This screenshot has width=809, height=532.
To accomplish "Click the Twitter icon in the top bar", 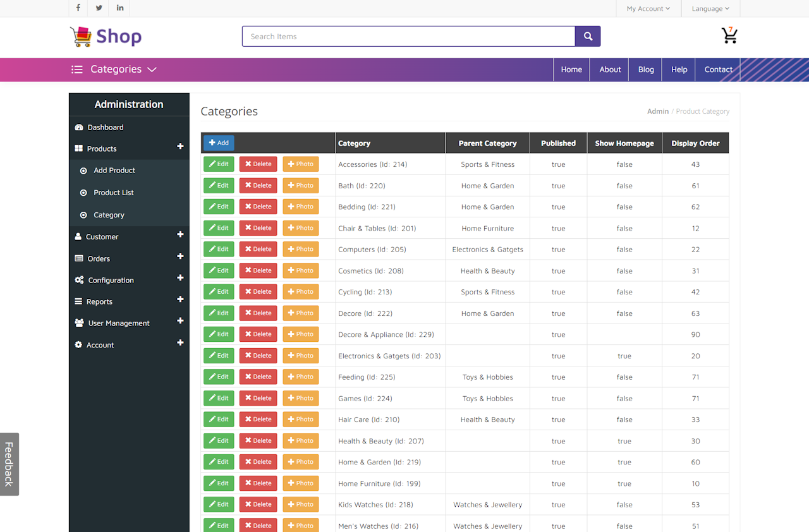I will tap(99, 8).
